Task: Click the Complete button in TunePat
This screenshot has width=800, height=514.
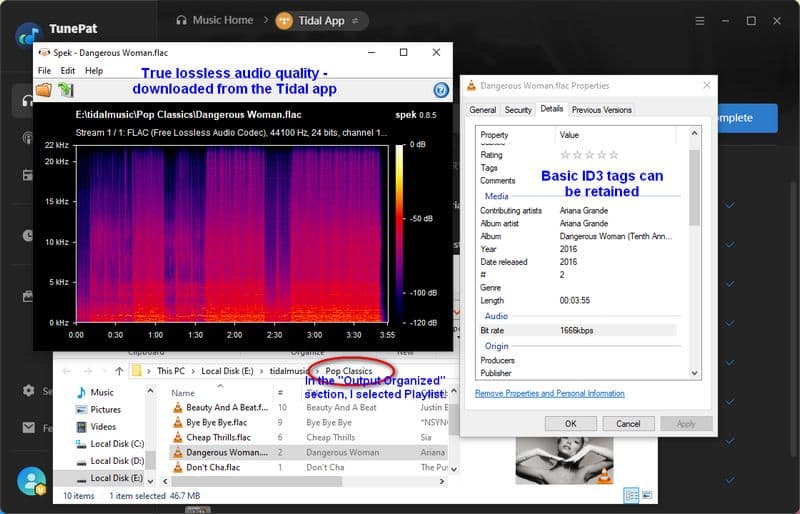Action: pos(747,118)
